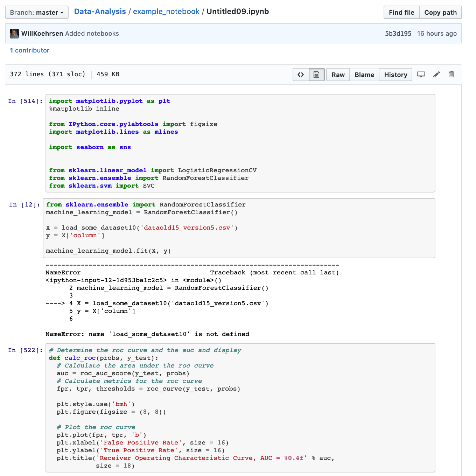Go to Data-Analysis repository root
This screenshot has height=476, width=476.
coord(100,12)
